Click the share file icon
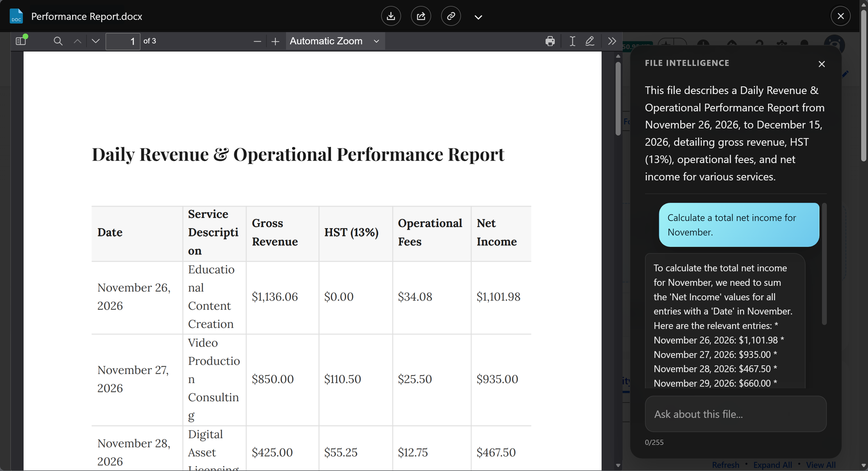The width and height of the screenshot is (868, 471). (421, 16)
